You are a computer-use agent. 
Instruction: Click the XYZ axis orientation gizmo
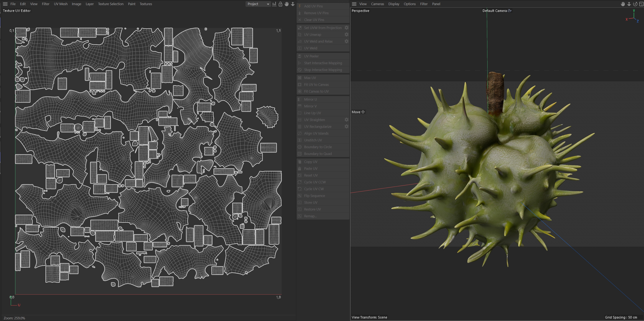(633, 17)
